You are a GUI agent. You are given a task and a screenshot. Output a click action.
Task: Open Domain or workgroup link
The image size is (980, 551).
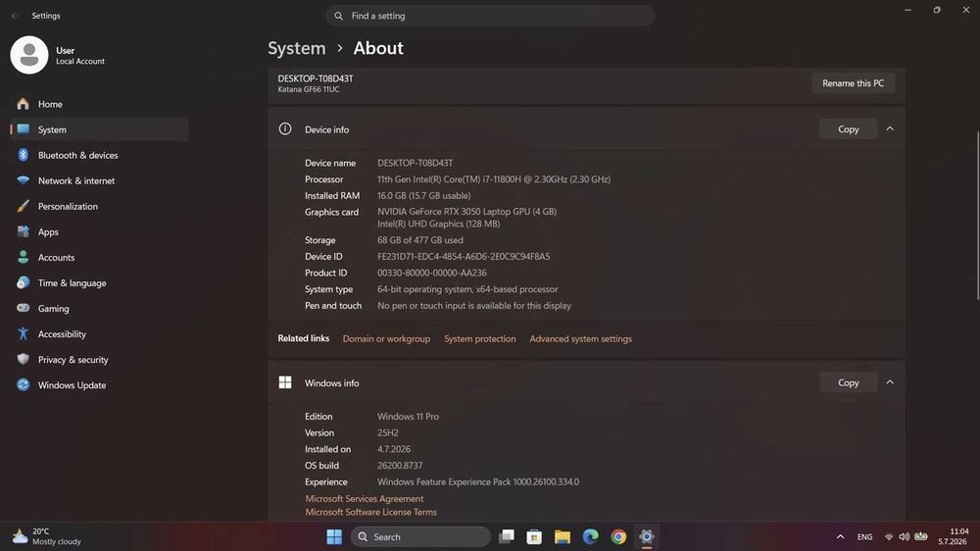[386, 338]
